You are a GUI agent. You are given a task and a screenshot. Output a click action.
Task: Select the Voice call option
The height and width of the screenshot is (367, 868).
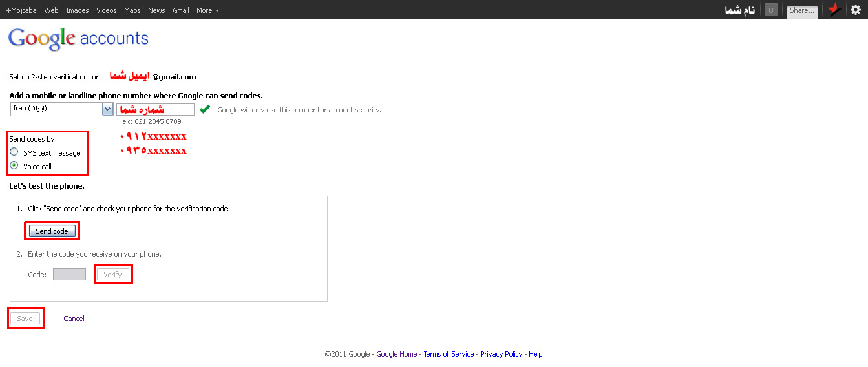click(x=14, y=165)
